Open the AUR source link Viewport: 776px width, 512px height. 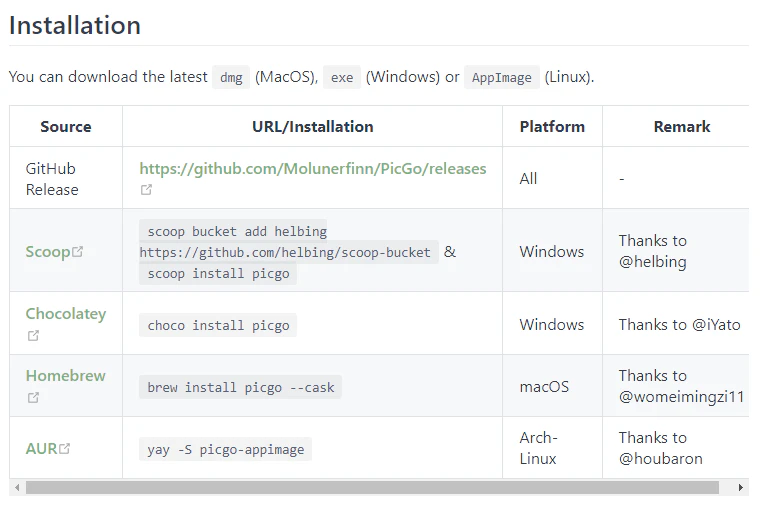point(41,449)
